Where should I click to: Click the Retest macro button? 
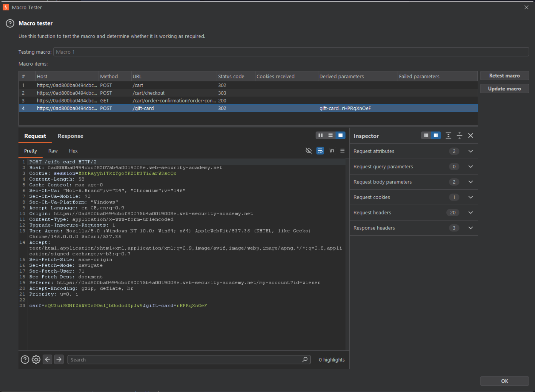coord(504,76)
